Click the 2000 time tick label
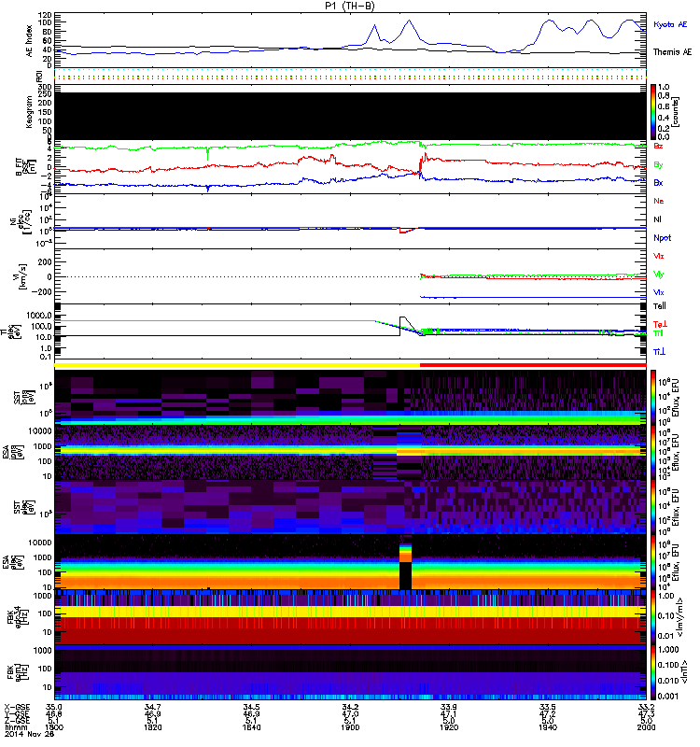 [x=646, y=727]
